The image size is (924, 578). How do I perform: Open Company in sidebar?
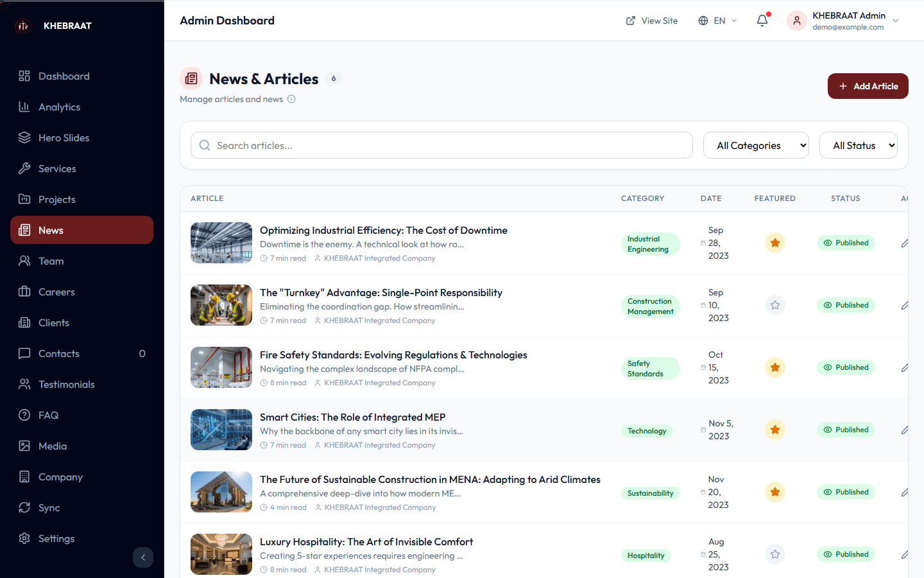point(81,477)
